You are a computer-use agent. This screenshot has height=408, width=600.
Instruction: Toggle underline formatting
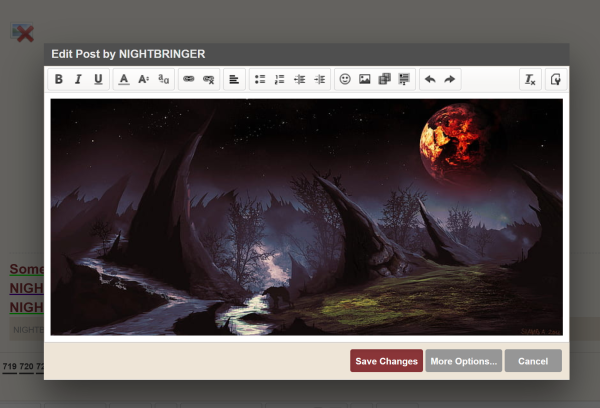(x=98, y=79)
